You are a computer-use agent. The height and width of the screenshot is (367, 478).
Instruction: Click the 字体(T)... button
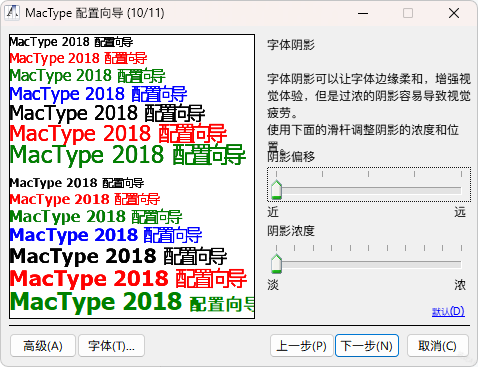point(111,346)
